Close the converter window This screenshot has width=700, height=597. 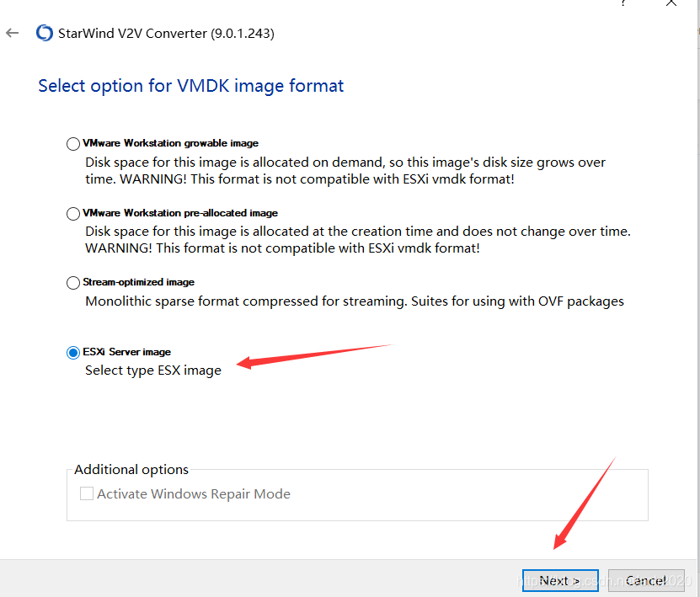(671, 3)
